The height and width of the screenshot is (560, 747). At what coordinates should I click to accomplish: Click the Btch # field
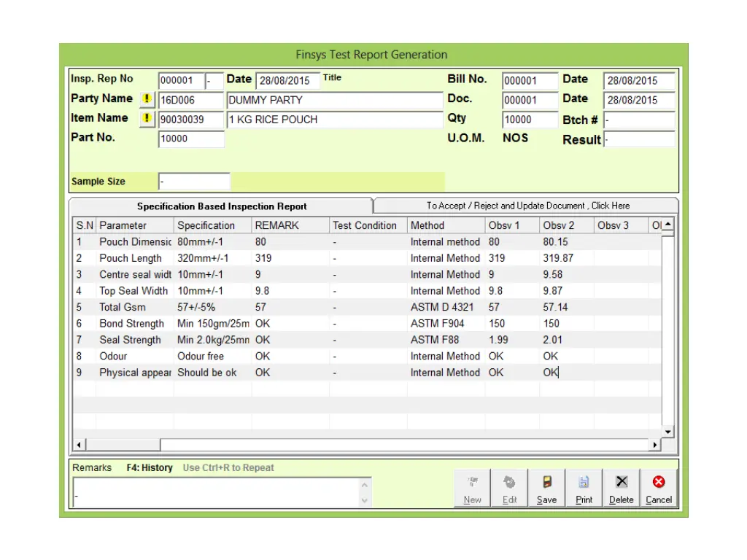pyautogui.click(x=639, y=120)
